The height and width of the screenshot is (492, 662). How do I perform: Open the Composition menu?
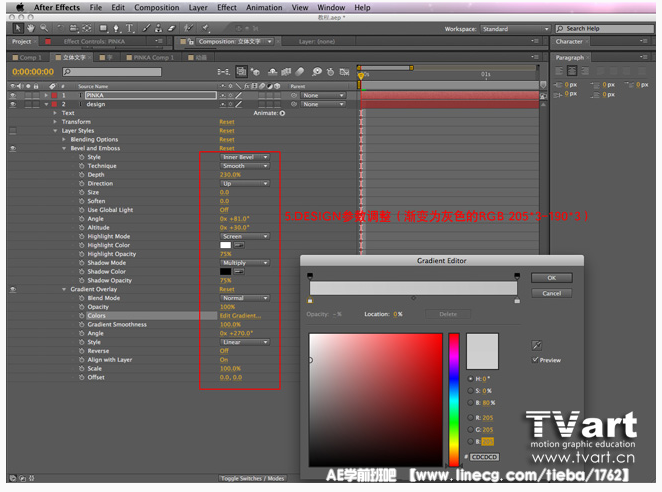[157, 8]
